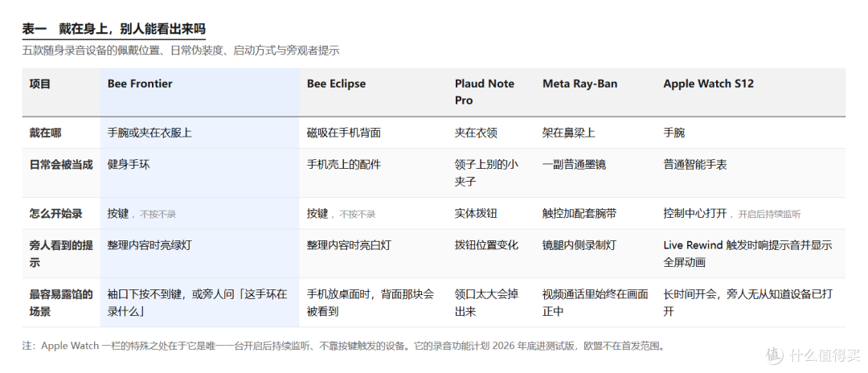The image size is (868, 373).
Task: Click the cell 视频通话里始终在画面正中
Action: click(595, 303)
